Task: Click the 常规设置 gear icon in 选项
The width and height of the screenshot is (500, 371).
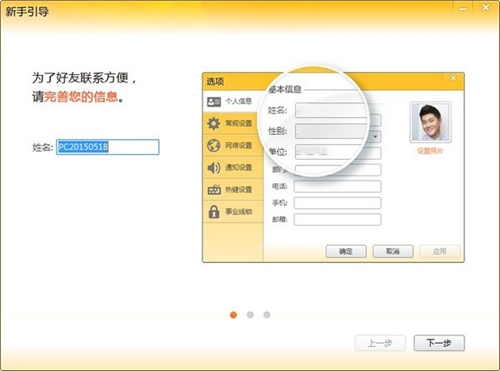Action: tap(214, 123)
